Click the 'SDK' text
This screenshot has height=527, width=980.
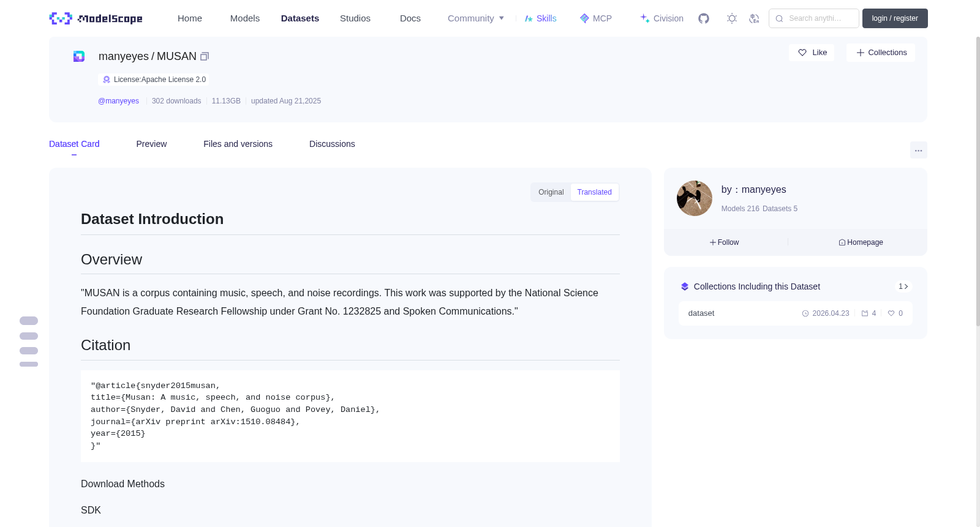pyautogui.click(x=91, y=510)
